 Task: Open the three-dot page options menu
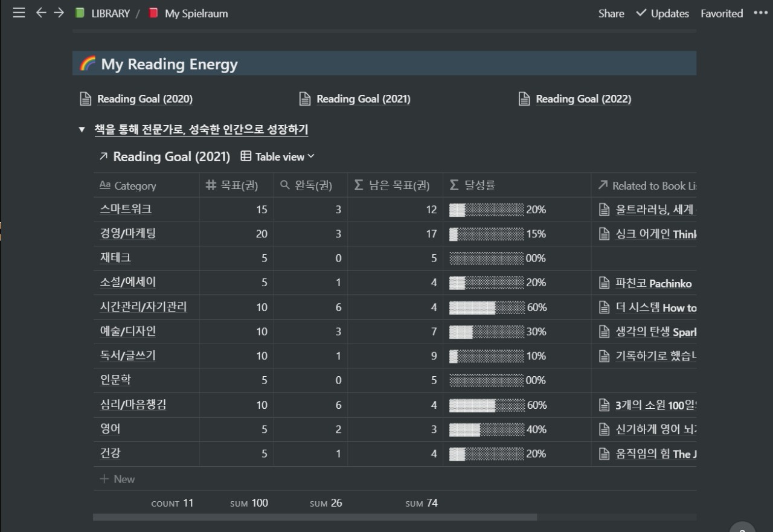[x=760, y=13]
